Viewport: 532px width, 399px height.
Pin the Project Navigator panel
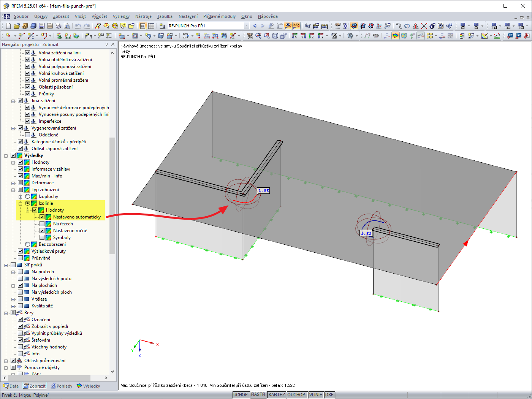point(106,44)
